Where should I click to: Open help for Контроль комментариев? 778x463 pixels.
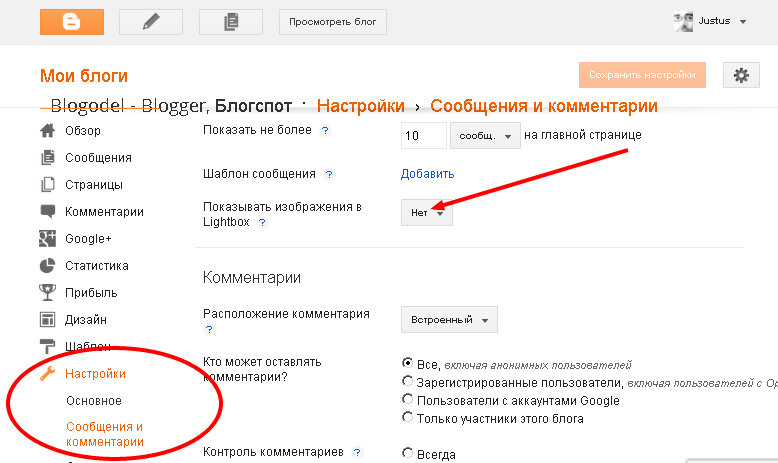357,452
